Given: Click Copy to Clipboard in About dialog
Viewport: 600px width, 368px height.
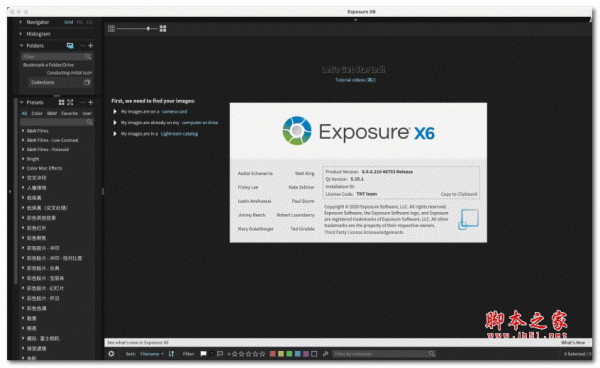Looking at the screenshot, I should 459,194.
